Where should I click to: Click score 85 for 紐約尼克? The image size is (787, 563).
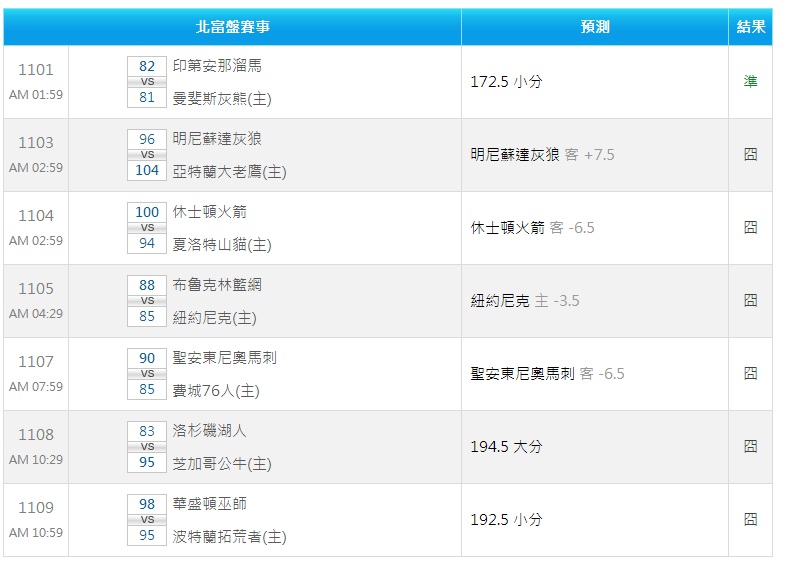(147, 317)
